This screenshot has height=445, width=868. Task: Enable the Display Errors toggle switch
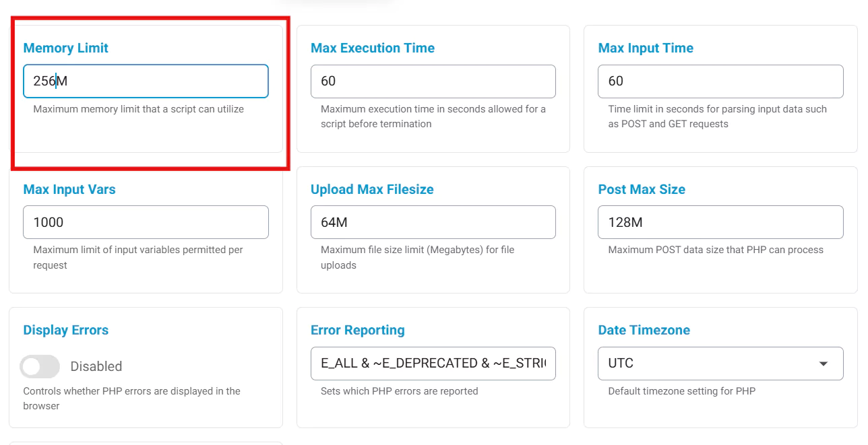tap(40, 366)
